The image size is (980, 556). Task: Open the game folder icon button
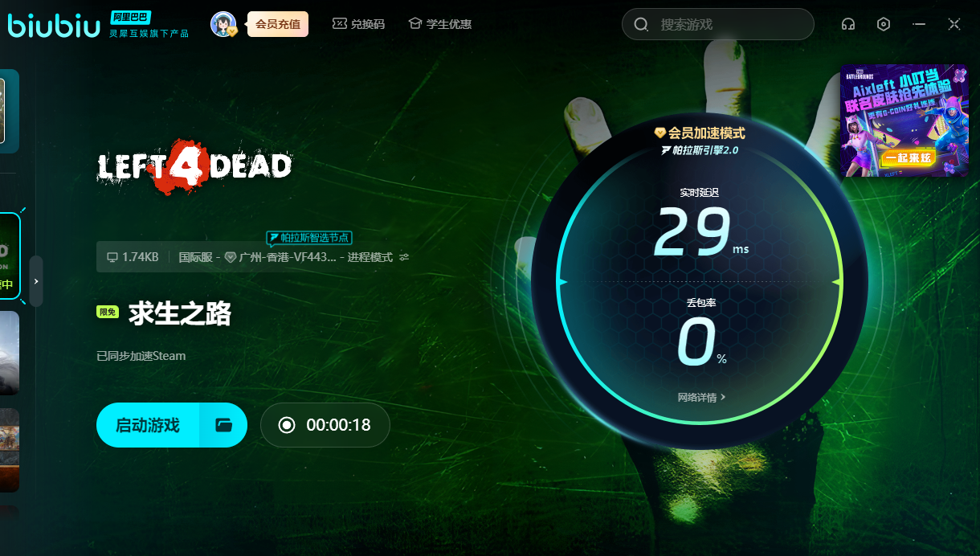point(223,425)
